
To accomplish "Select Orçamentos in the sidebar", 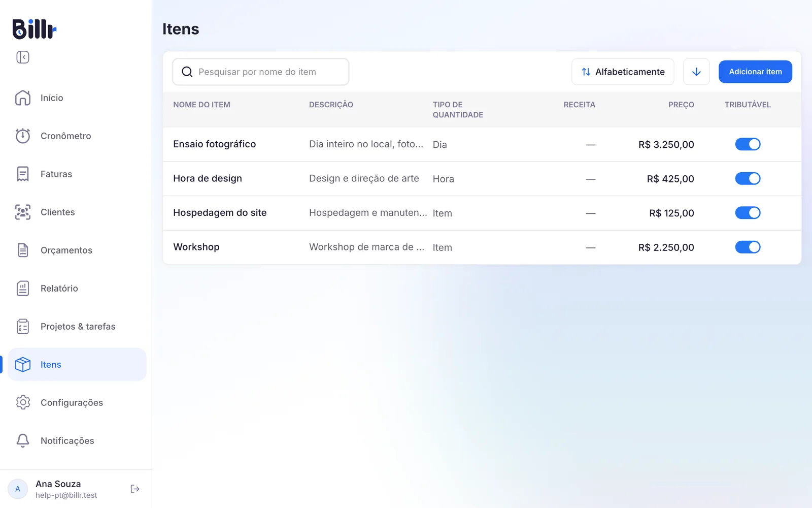I will 77,250.
